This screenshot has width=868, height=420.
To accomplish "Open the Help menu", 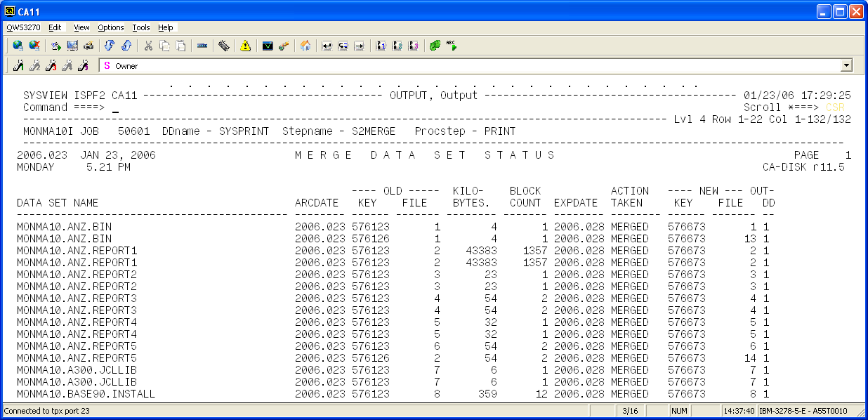I will click(x=166, y=27).
